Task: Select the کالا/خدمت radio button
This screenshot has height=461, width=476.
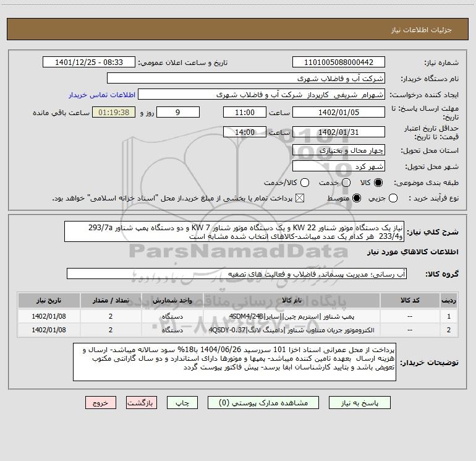Action: 305,183
